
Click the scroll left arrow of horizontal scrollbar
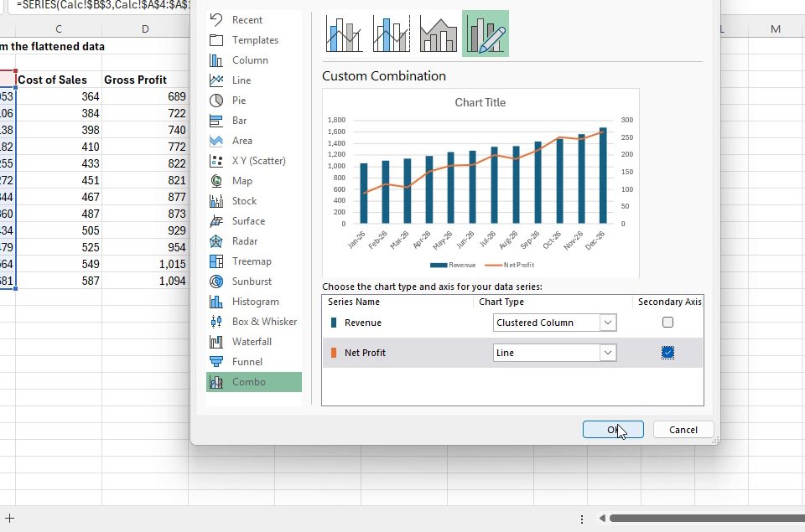coord(602,518)
